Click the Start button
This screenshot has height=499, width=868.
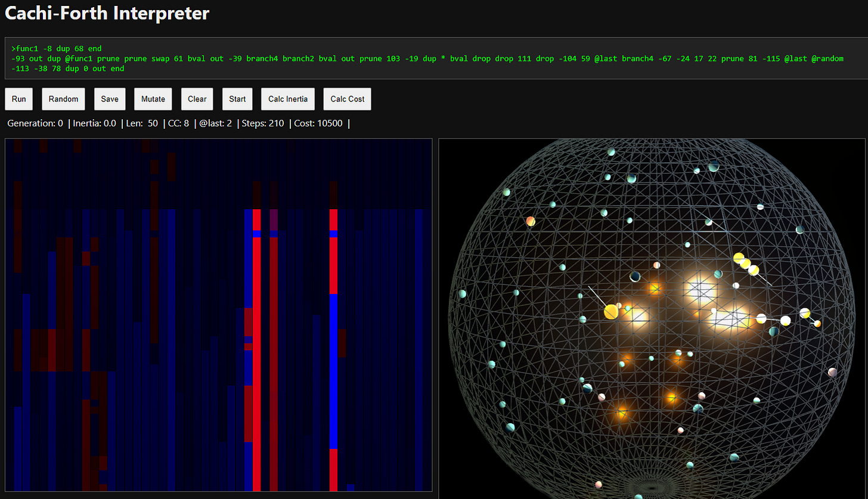[237, 99]
